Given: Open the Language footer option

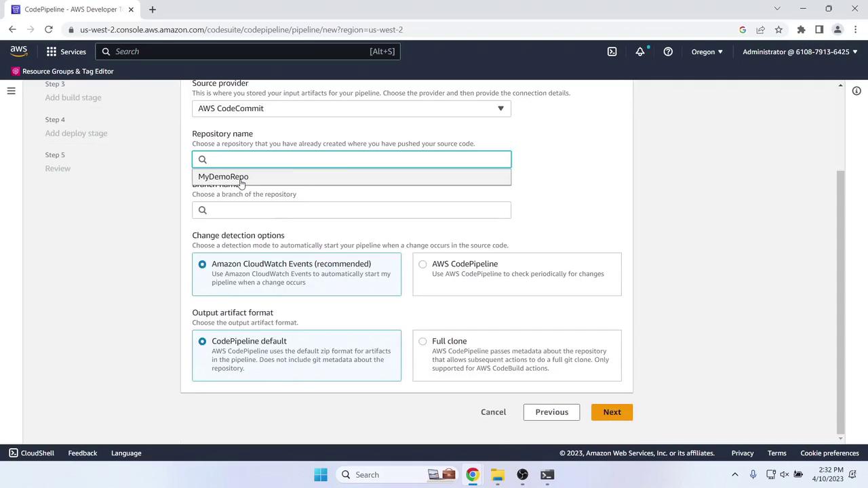Looking at the screenshot, I should [x=126, y=453].
